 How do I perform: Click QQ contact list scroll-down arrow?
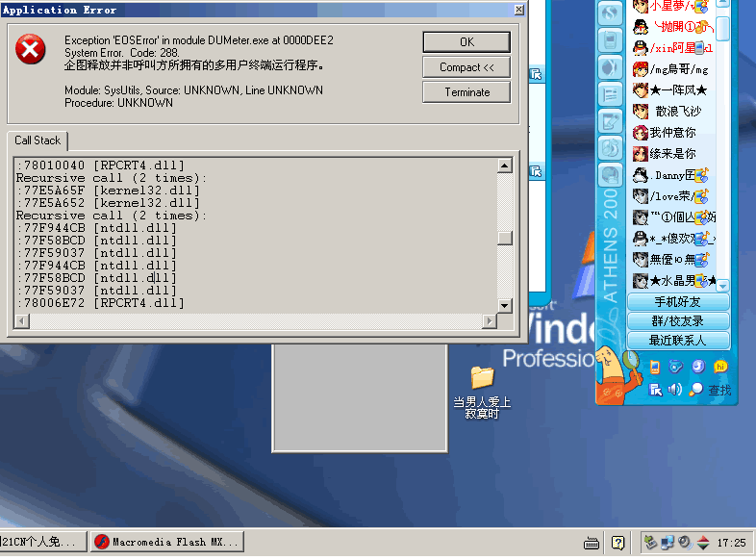722,287
